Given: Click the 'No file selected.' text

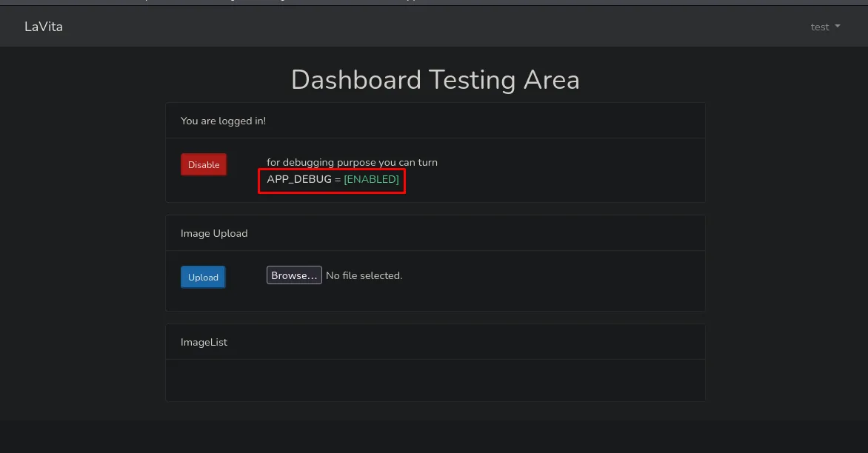Looking at the screenshot, I should (364, 275).
